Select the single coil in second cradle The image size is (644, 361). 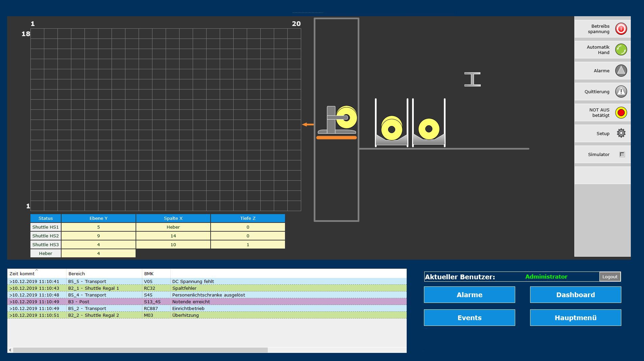(x=429, y=129)
